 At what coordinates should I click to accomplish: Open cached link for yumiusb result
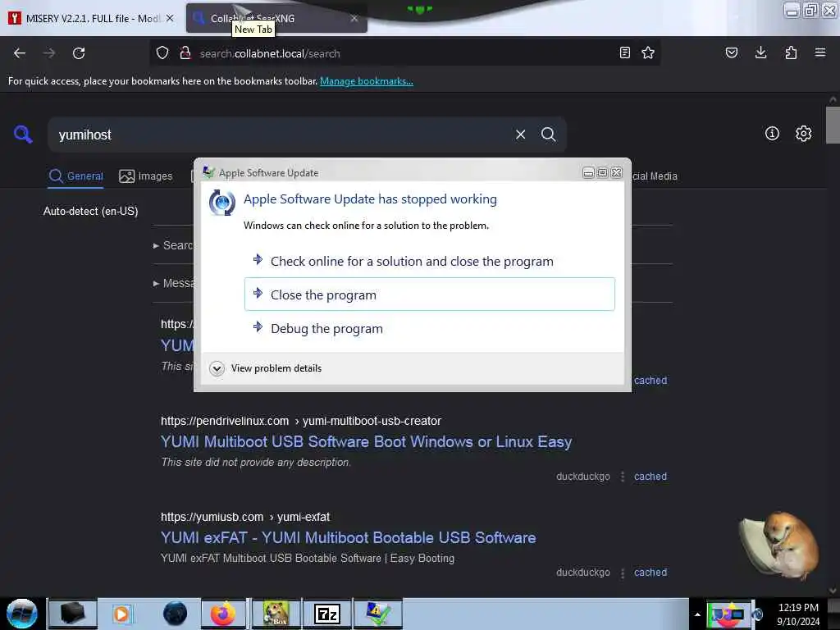[651, 572]
